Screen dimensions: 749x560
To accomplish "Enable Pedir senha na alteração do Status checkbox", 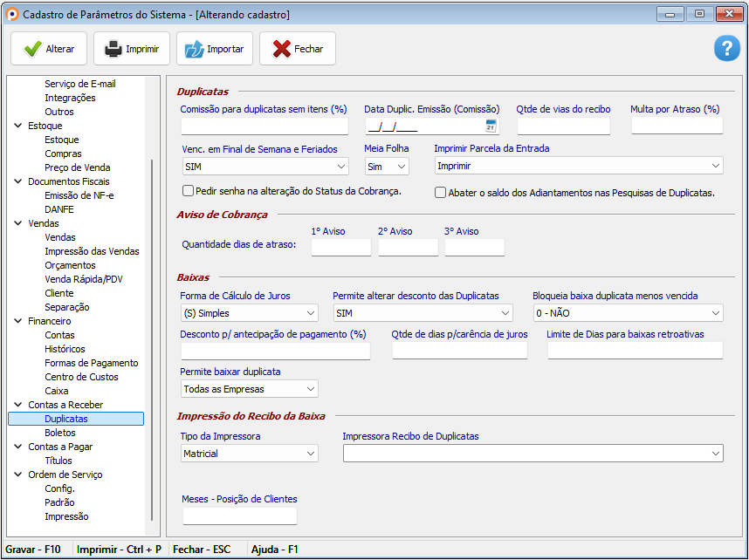I will (188, 191).
